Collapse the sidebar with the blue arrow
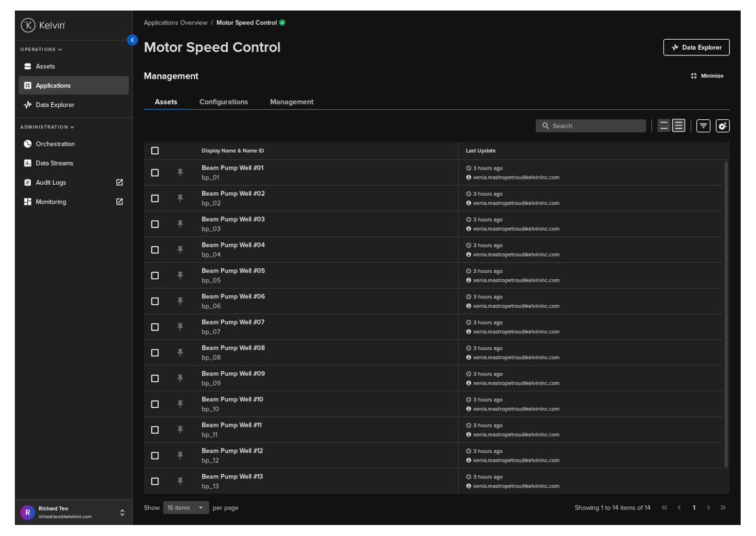 click(x=133, y=40)
